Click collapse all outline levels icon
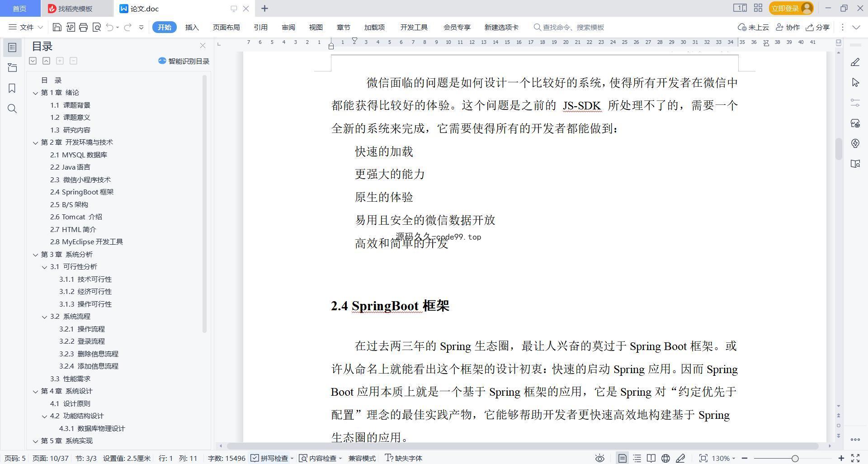The image size is (868, 464). (x=46, y=61)
